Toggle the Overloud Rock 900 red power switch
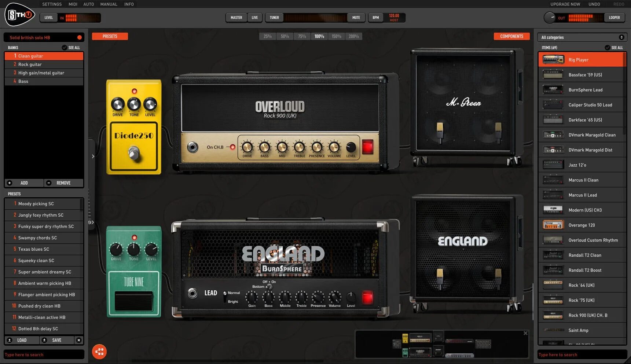The image size is (631, 364). [x=367, y=147]
